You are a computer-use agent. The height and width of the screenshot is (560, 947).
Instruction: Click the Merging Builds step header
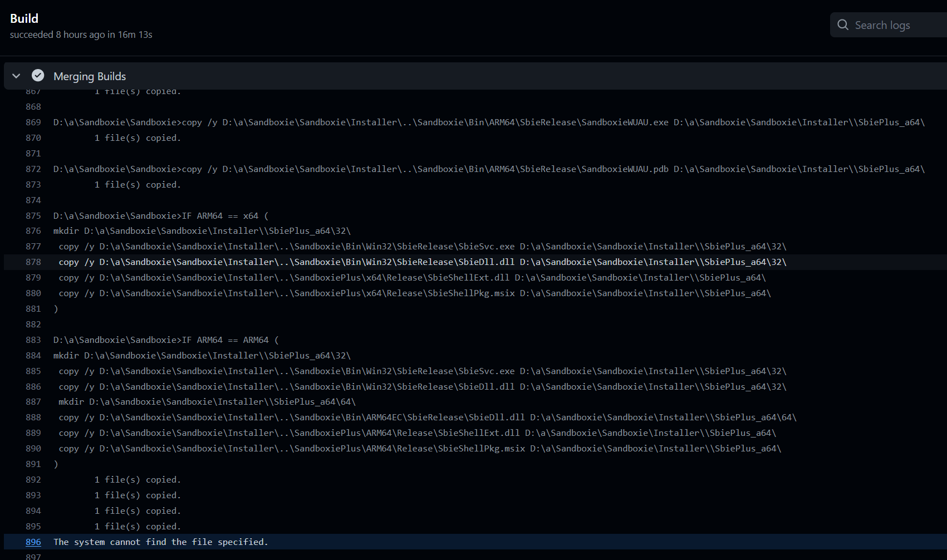point(89,76)
